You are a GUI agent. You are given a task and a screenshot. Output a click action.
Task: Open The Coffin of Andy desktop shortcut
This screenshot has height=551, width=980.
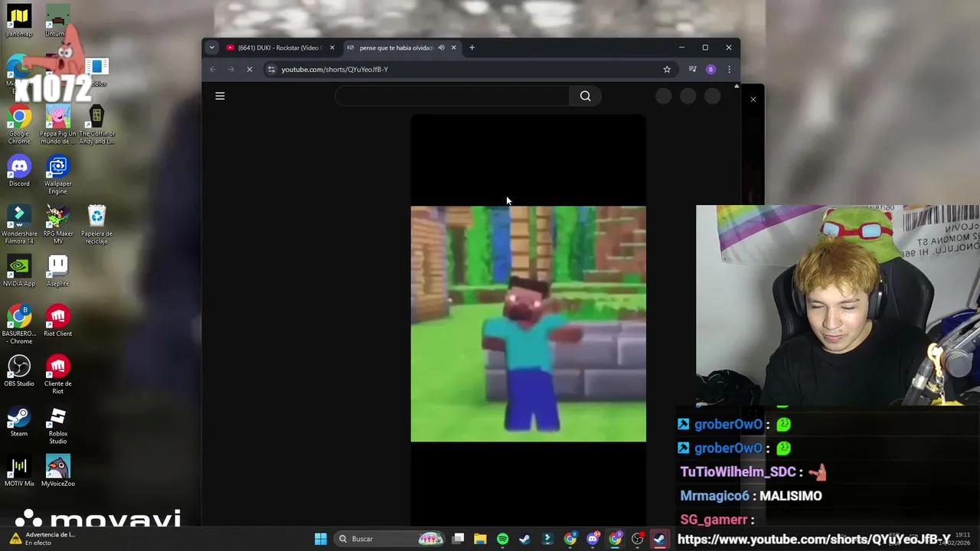coord(96,126)
